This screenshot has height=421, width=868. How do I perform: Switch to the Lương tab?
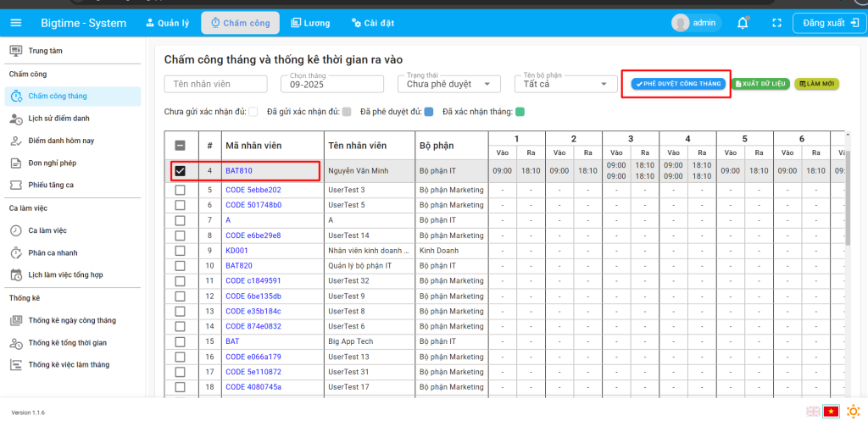[310, 23]
